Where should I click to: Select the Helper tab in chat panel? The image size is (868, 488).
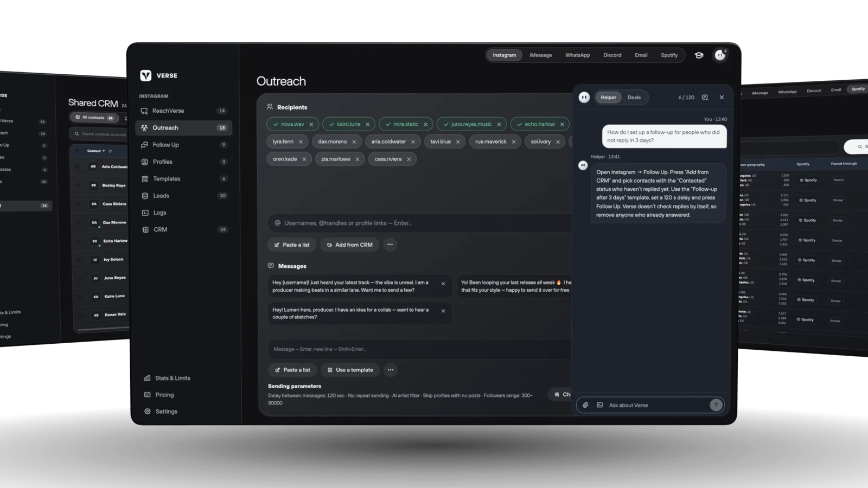click(608, 98)
